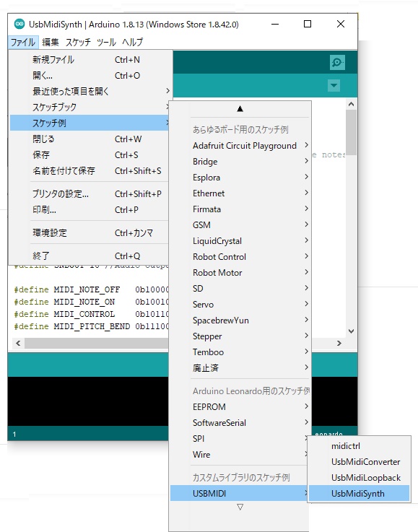Image resolution: width=418 pixels, height=532 pixels.
Task: Click the MIDI_NOTE_ON define line
Action: [x=91, y=302]
